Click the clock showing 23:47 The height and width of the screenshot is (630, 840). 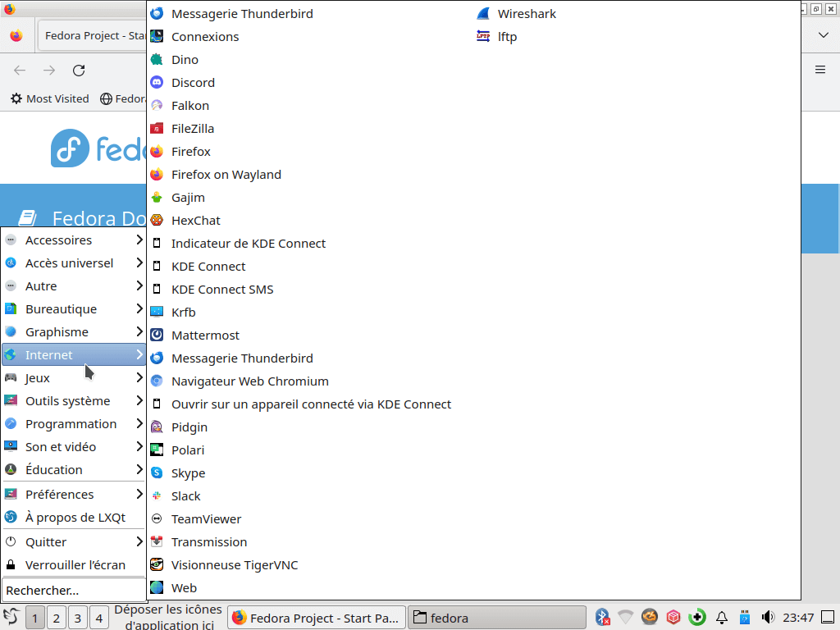click(x=797, y=619)
